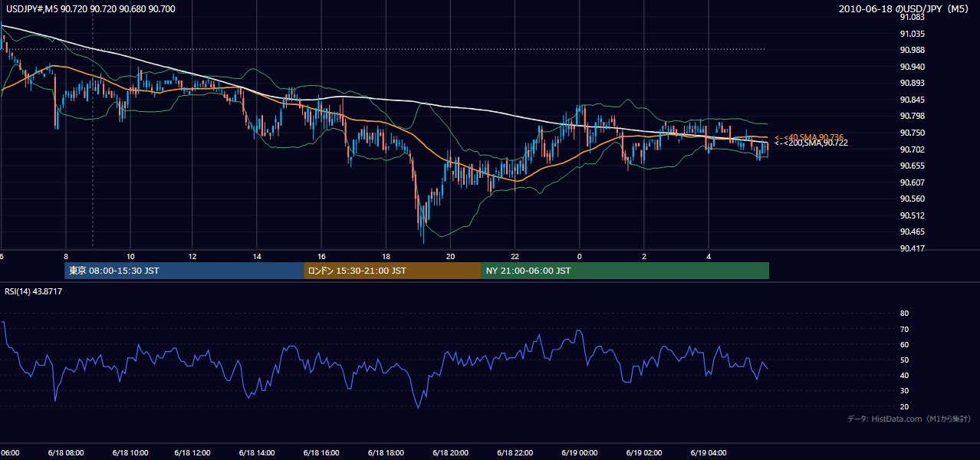The image size is (980, 460).
Task: Click price axis value 90.893
Action: point(913,83)
